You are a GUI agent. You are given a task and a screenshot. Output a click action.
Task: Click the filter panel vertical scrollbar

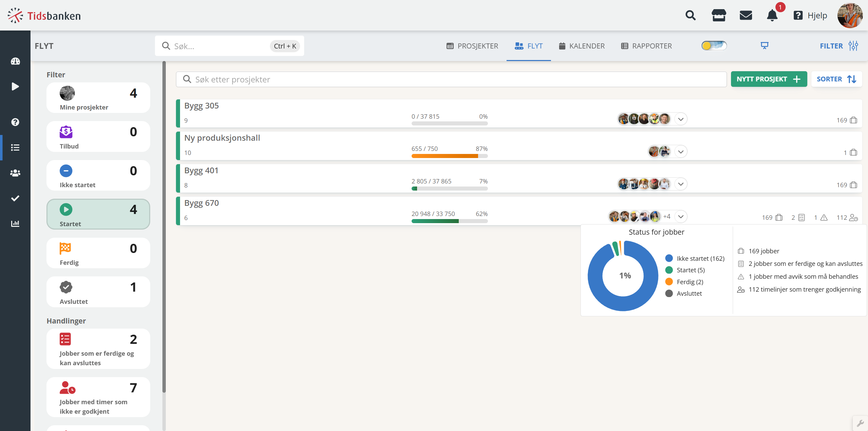164,227
